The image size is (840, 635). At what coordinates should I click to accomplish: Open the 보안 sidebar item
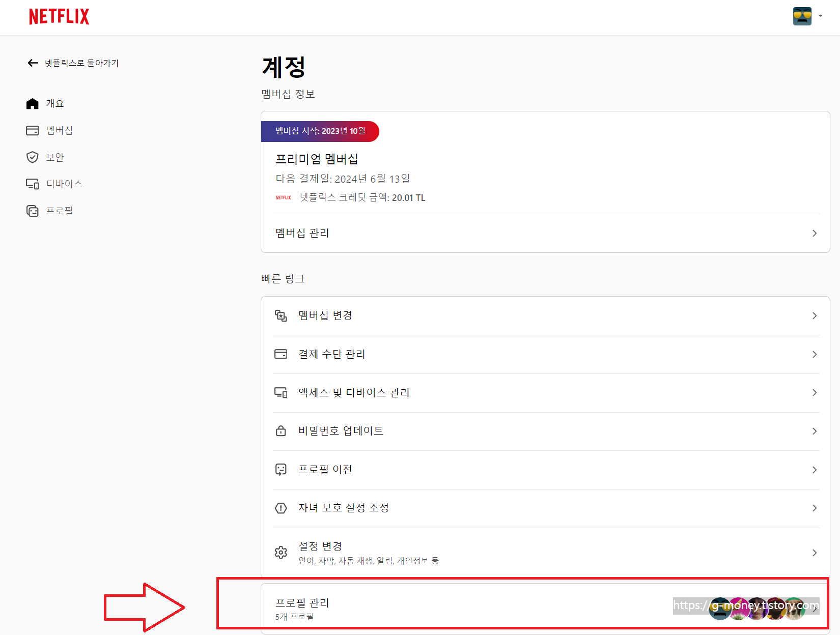(45, 157)
